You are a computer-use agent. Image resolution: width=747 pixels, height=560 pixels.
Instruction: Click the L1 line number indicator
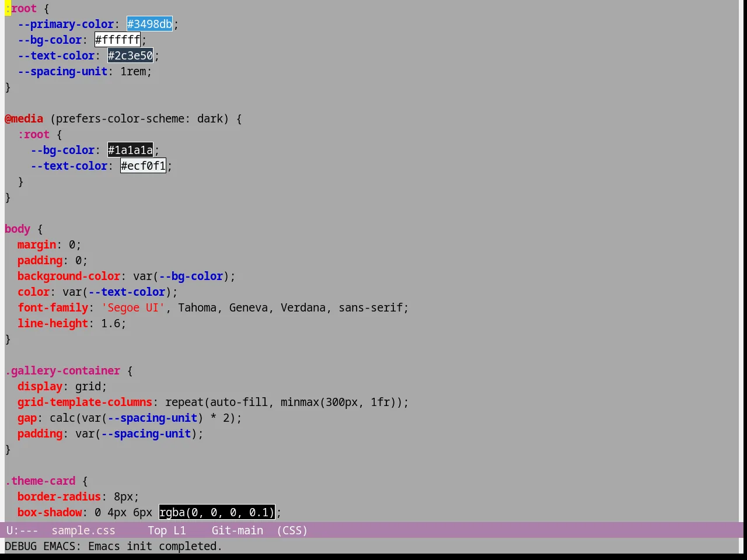click(179, 530)
